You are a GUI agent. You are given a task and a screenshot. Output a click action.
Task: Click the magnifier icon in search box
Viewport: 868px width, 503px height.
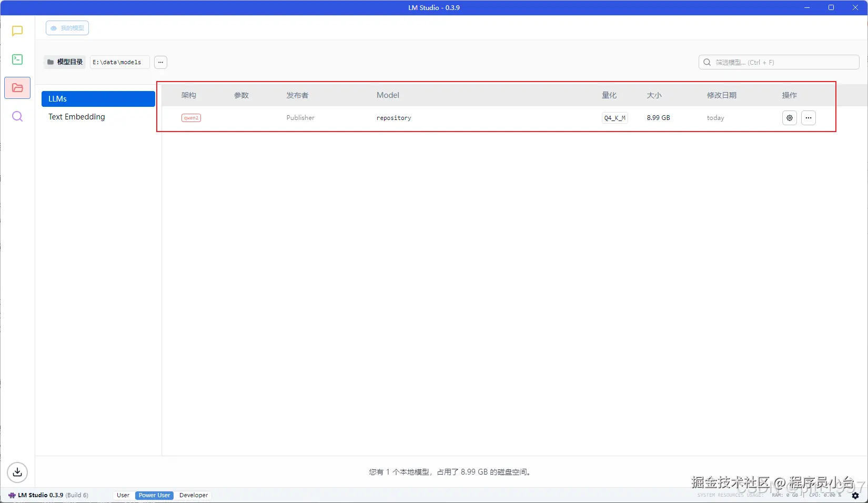(x=708, y=62)
